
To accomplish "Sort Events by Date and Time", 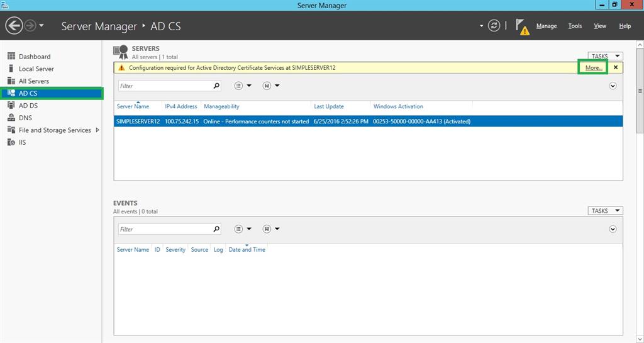I will 247,250.
